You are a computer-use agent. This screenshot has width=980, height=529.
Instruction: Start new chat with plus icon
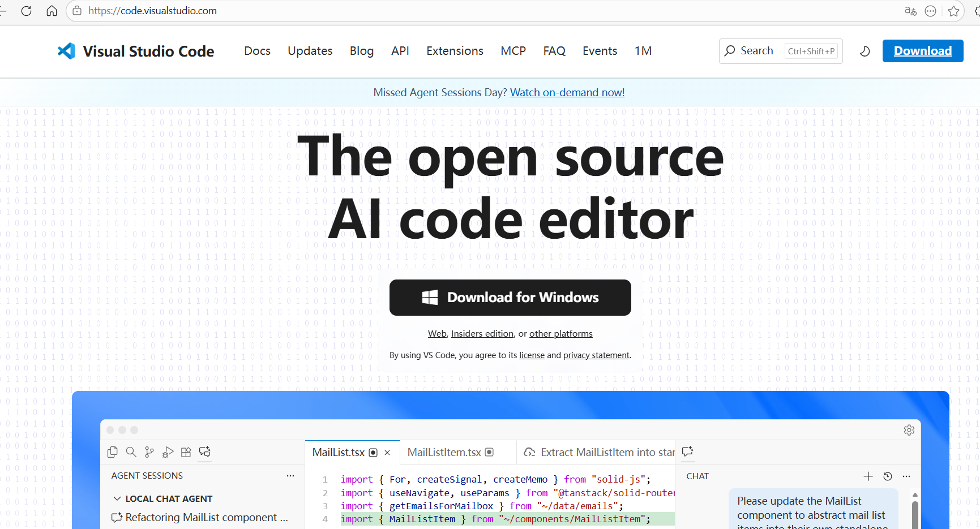tap(868, 476)
